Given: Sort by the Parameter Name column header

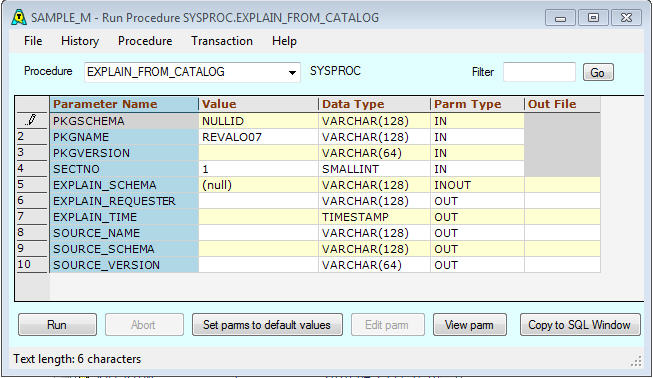Looking at the screenshot, I should tap(124, 104).
